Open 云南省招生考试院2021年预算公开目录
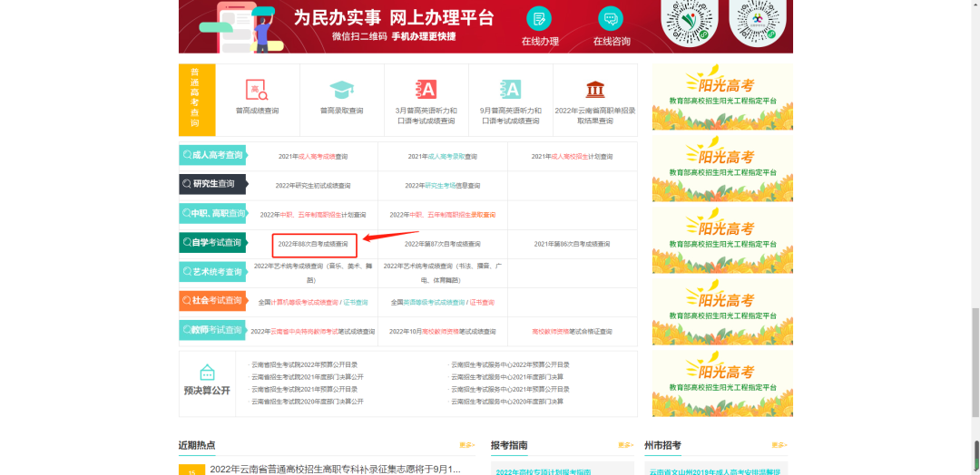 coord(305,389)
